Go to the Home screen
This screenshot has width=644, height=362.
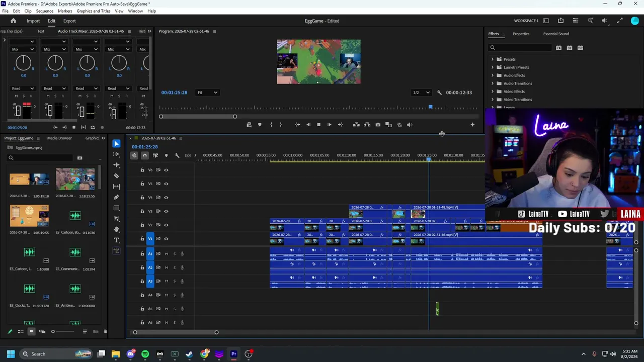(14, 21)
